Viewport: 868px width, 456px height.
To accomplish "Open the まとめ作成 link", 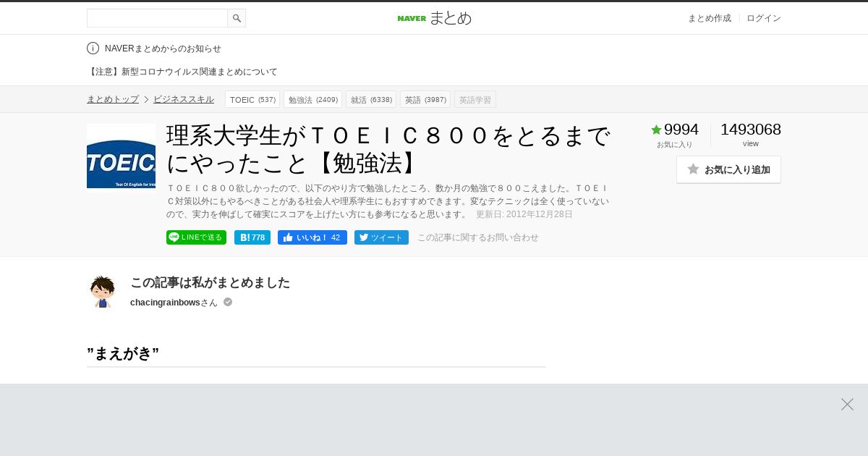I will [709, 18].
